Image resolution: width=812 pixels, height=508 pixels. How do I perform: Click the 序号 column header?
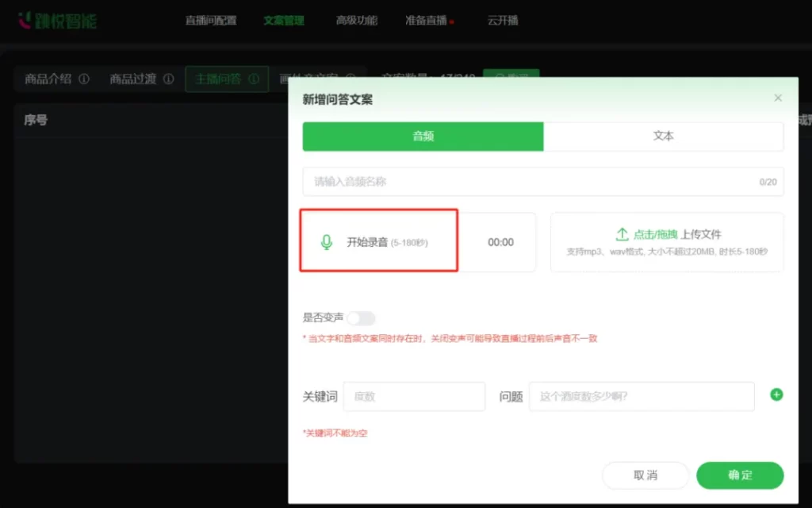coord(36,121)
